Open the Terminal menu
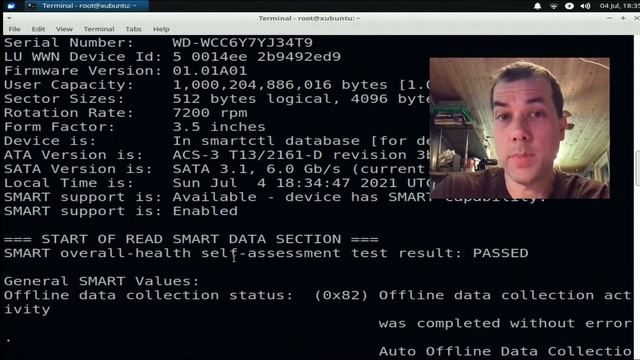Screen dimensions: 640x360 (x=99, y=29)
